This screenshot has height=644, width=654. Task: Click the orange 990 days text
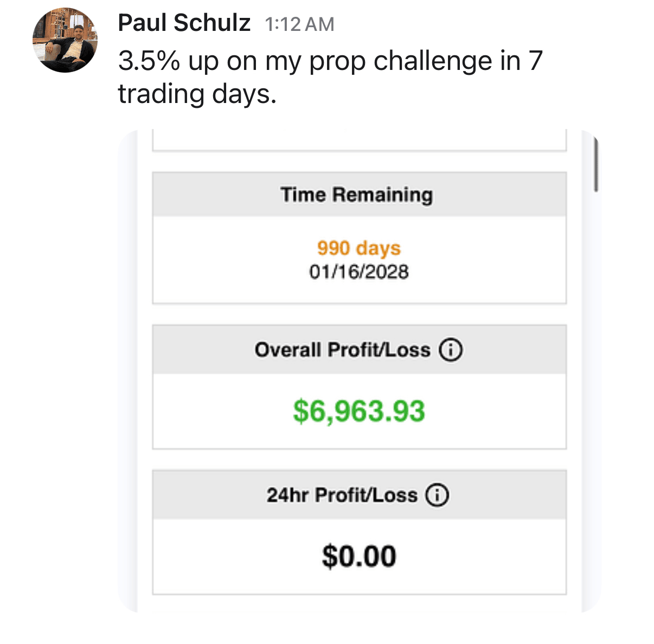pos(359,248)
